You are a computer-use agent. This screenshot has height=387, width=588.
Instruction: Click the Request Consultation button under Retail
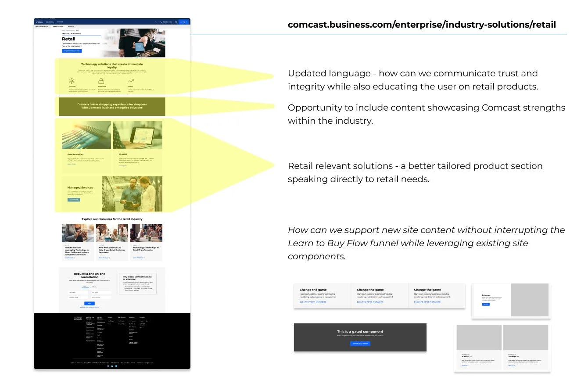click(72, 51)
